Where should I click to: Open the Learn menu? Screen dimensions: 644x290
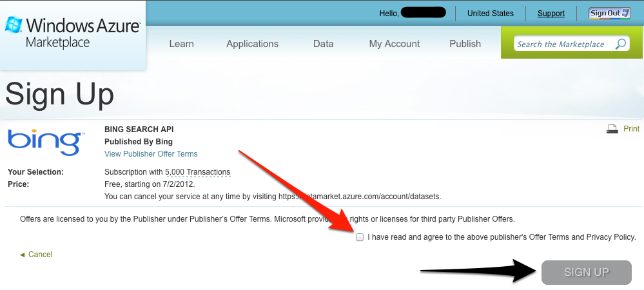(182, 44)
